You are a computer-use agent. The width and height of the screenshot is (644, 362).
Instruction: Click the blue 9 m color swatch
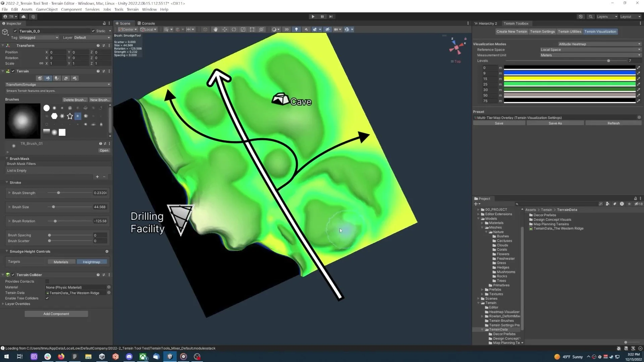click(x=569, y=73)
